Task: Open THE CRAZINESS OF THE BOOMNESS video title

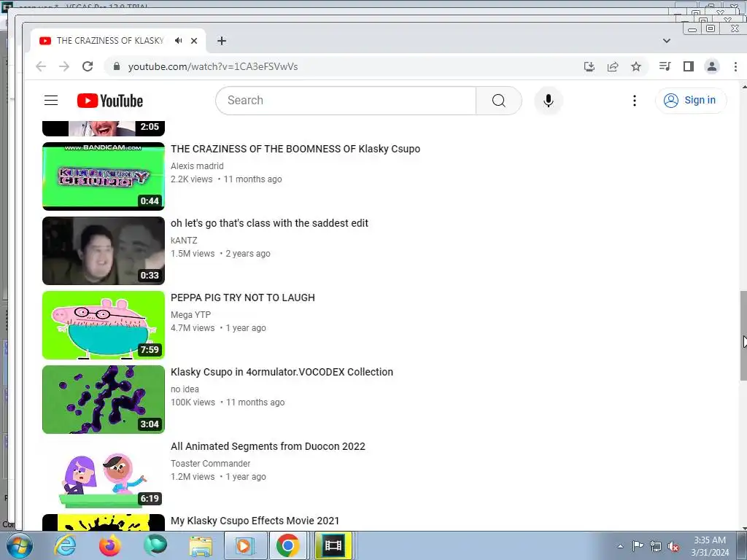Action: pyautogui.click(x=295, y=149)
